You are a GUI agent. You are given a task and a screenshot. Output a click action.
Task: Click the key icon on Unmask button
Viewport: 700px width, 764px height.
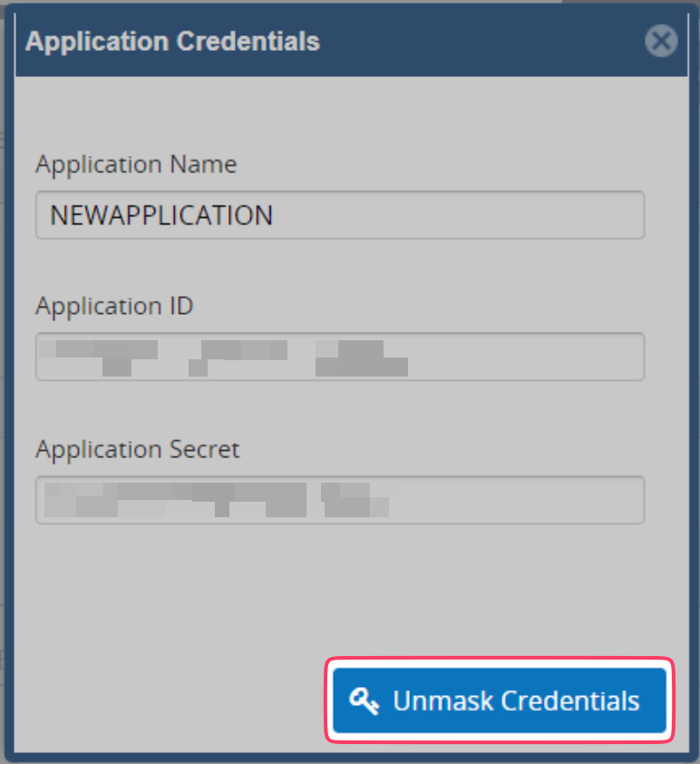365,701
